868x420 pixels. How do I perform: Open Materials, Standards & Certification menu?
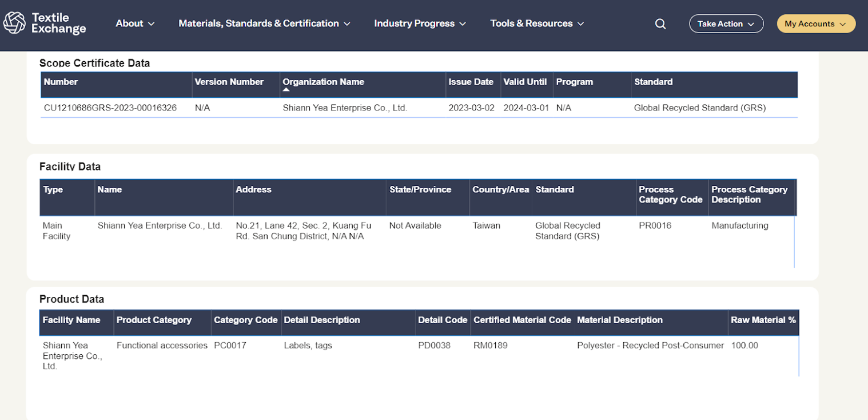(264, 23)
